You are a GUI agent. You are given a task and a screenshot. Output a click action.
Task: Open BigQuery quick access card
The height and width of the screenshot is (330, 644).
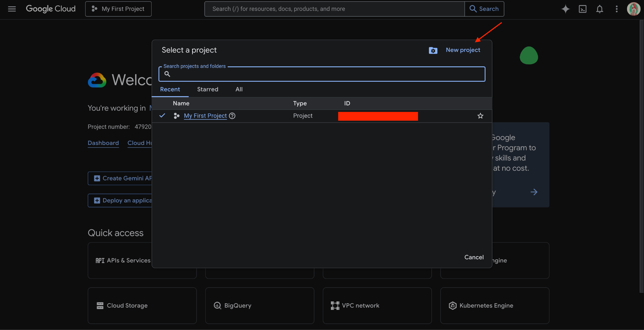coord(260,305)
